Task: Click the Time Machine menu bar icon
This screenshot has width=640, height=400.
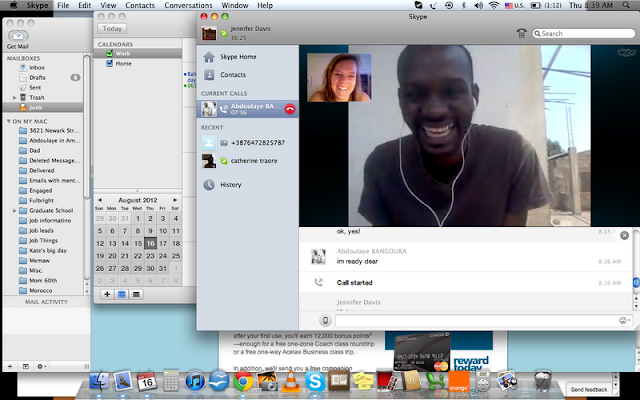Action: [449, 5]
